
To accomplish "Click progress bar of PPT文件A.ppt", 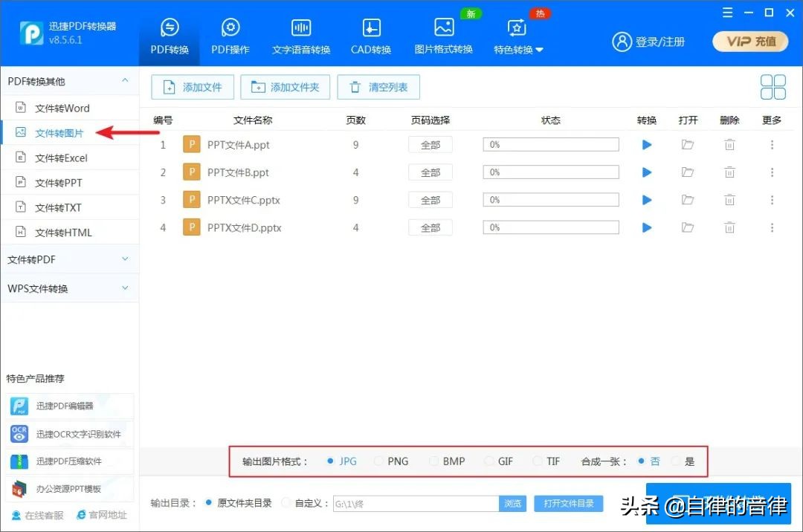I will [x=550, y=145].
